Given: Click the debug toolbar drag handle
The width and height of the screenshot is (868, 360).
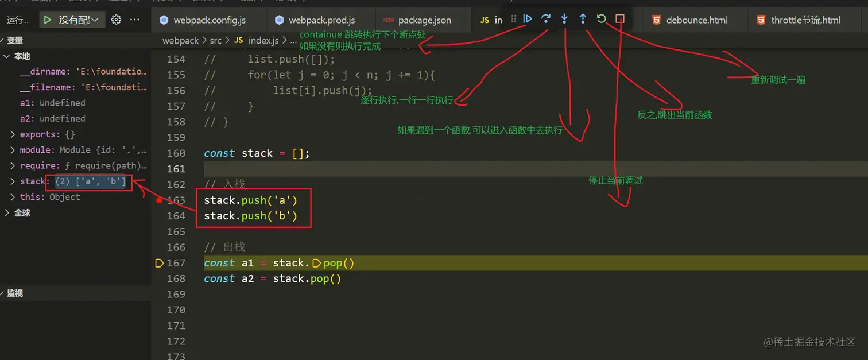Looking at the screenshot, I should click(x=514, y=19).
